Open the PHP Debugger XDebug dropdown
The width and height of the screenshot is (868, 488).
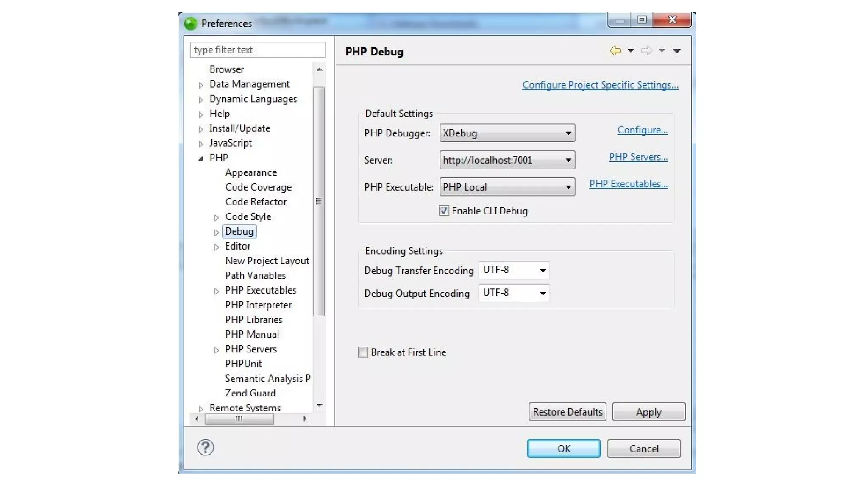click(x=507, y=133)
